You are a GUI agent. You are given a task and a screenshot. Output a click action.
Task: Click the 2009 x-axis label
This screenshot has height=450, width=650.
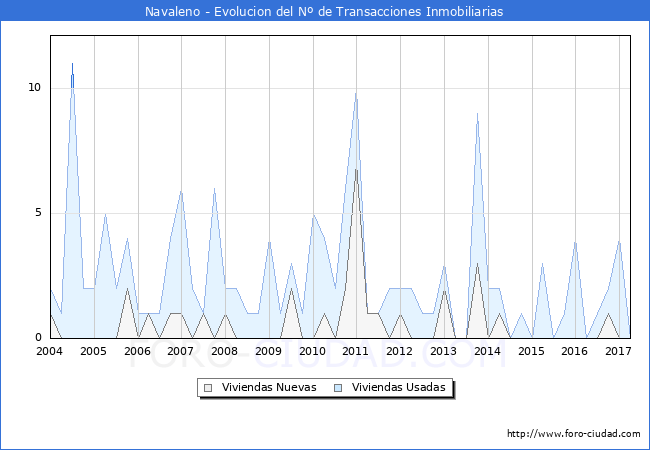(268, 351)
